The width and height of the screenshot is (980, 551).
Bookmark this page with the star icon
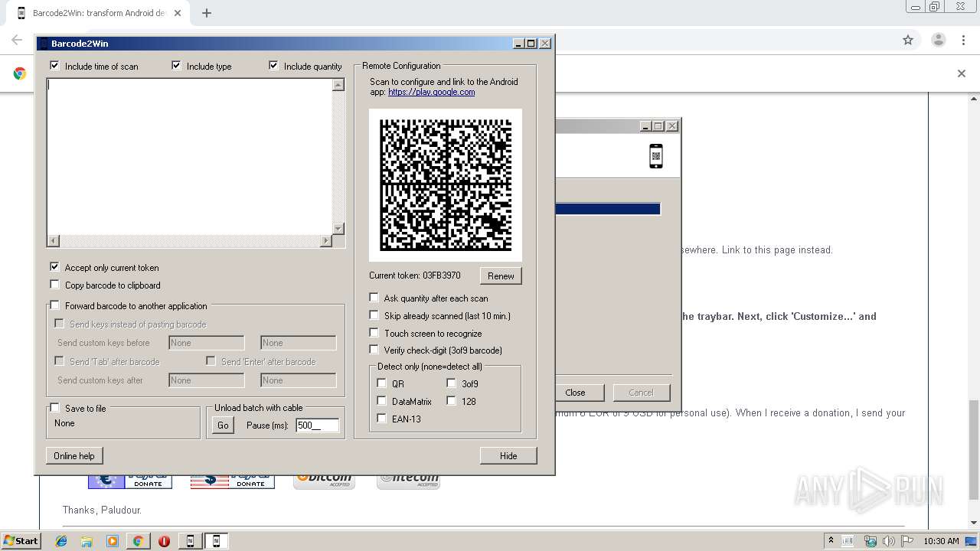click(x=908, y=40)
